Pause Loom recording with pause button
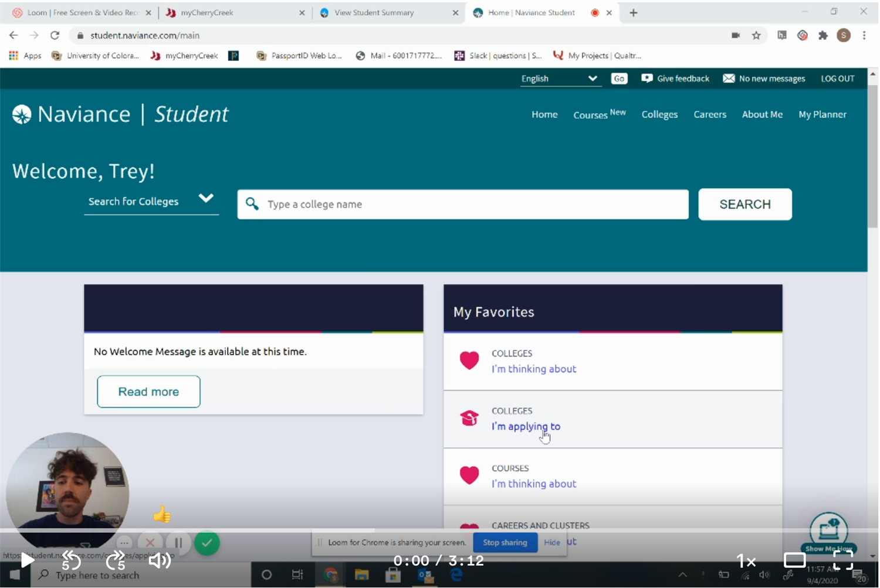 tap(178, 543)
